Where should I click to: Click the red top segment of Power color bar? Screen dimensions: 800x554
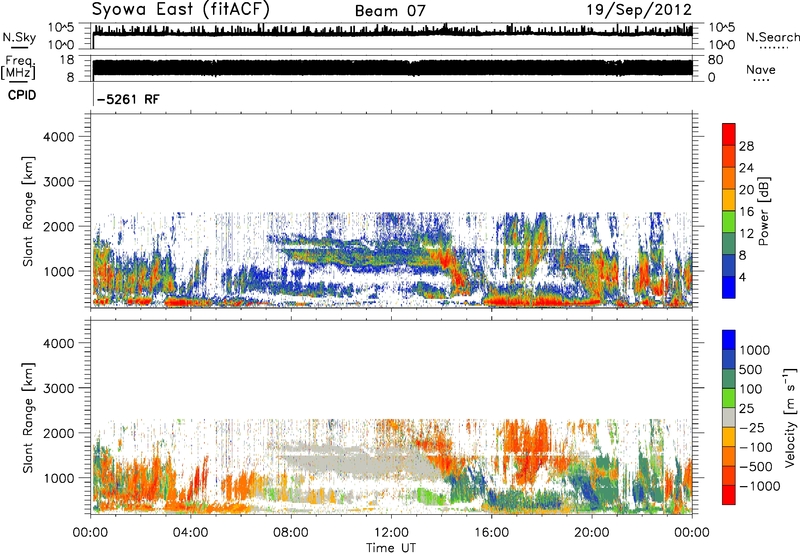(x=729, y=134)
